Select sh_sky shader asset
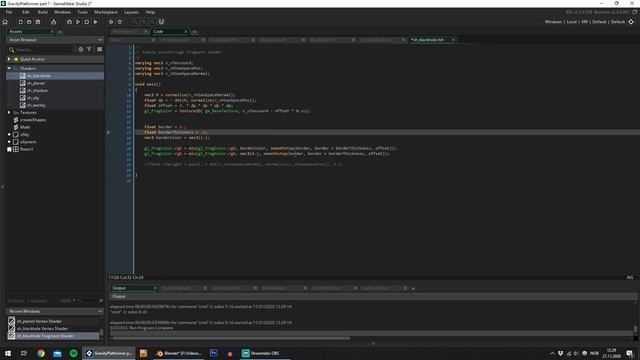The height and width of the screenshot is (360, 640). (x=55, y=98)
